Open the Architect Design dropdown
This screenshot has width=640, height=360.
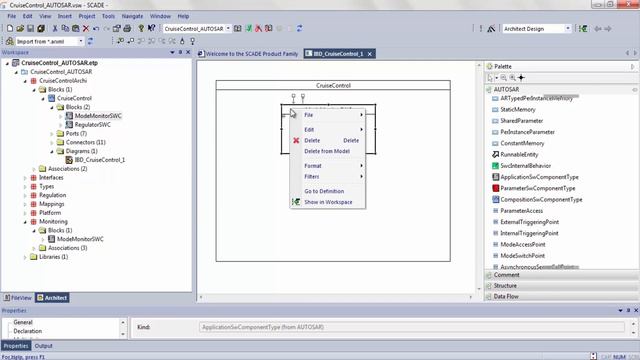click(x=568, y=29)
